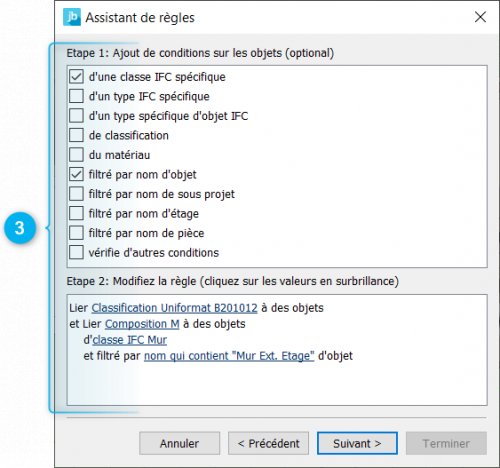Screen dimensions: 500x468
Task: Tick "d'un type spécifique d'objet IFC"
Action: tap(76, 116)
